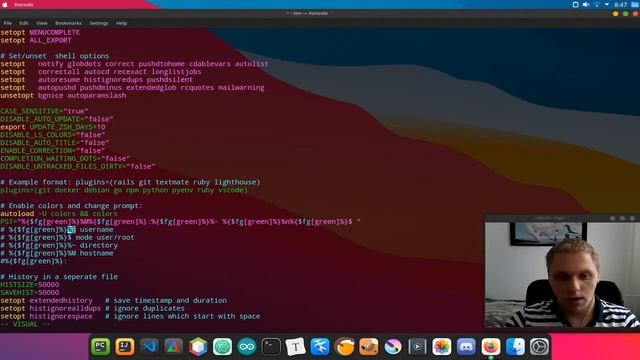Click the 'setopt histignorealldups' line
Screen dimensions: 640x360
pos(92,308)
